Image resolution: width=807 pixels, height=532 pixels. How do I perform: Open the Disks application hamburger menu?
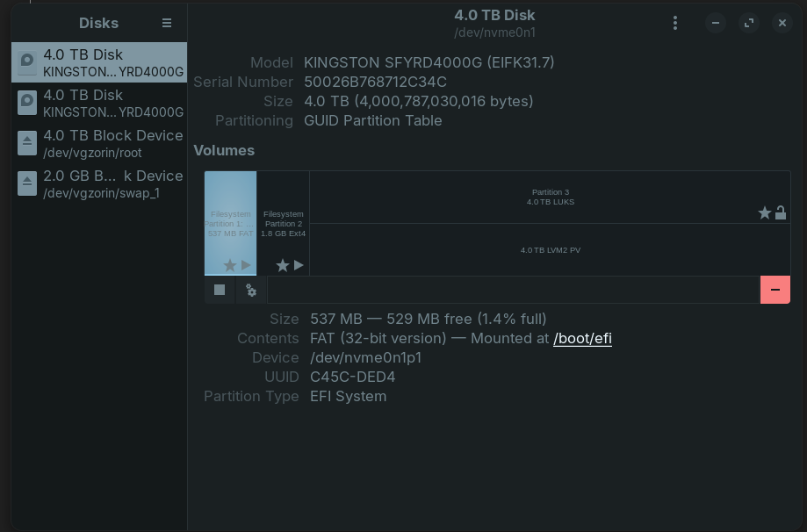167,23
